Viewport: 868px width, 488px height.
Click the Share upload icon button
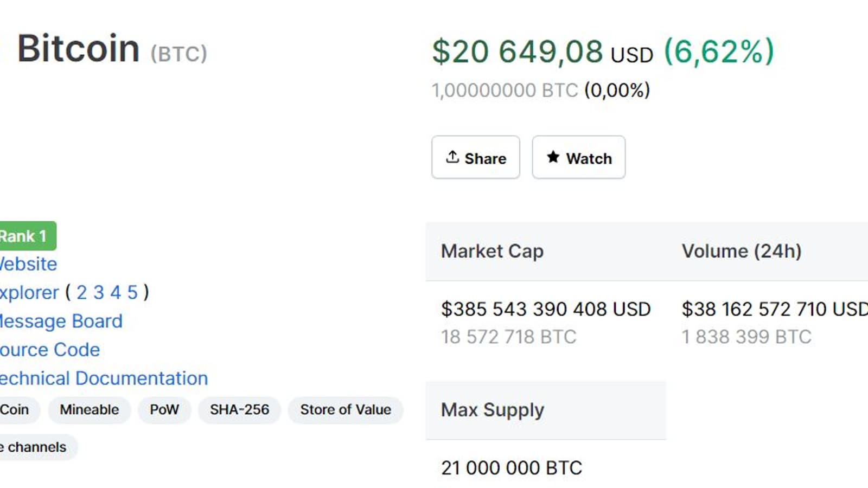tap(475, 158)
